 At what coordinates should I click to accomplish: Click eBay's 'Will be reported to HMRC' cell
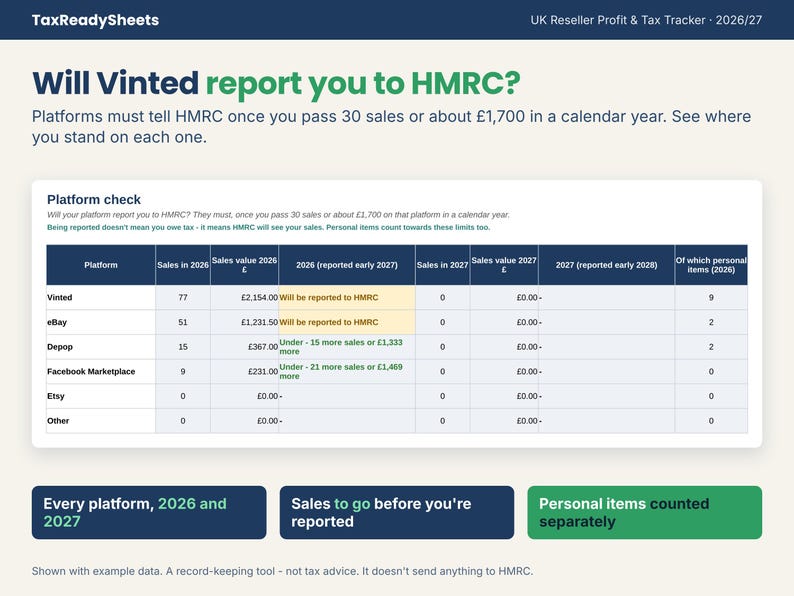(347, 323)
